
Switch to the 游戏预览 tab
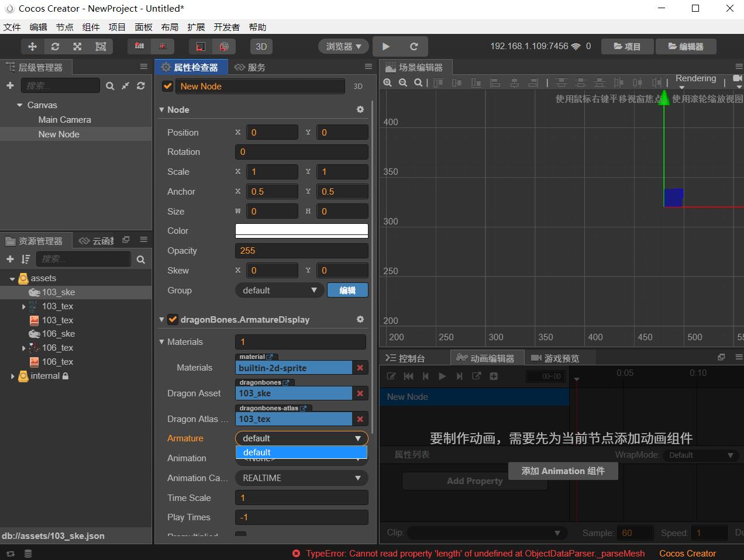(x=554, y=358)
